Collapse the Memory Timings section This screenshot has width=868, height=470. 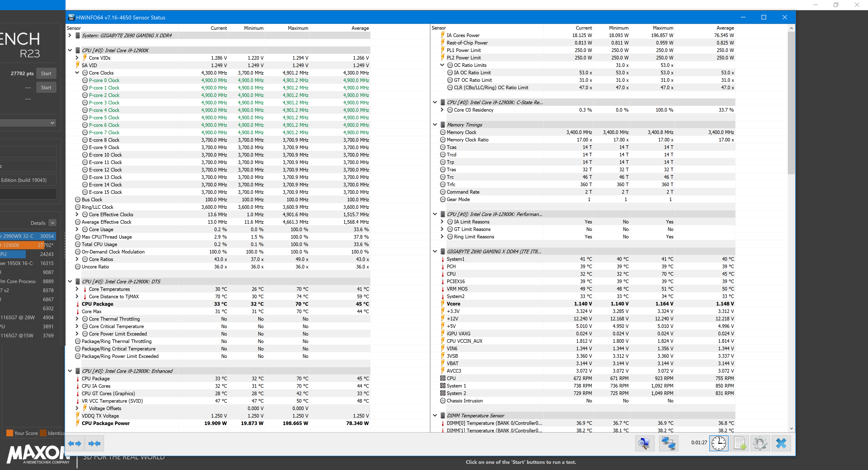coord(435,125)
